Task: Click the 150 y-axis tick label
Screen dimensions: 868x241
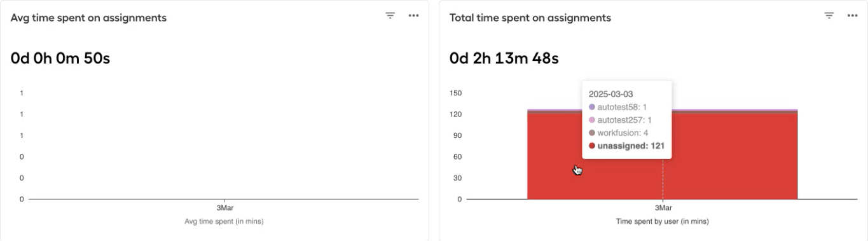Action: pyautogui.click(x=455, y=93)
